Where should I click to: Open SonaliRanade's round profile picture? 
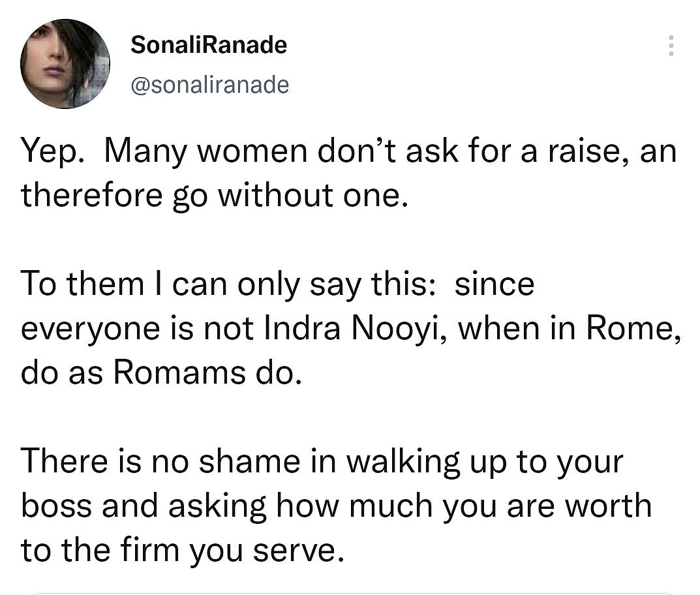[65, 63]
